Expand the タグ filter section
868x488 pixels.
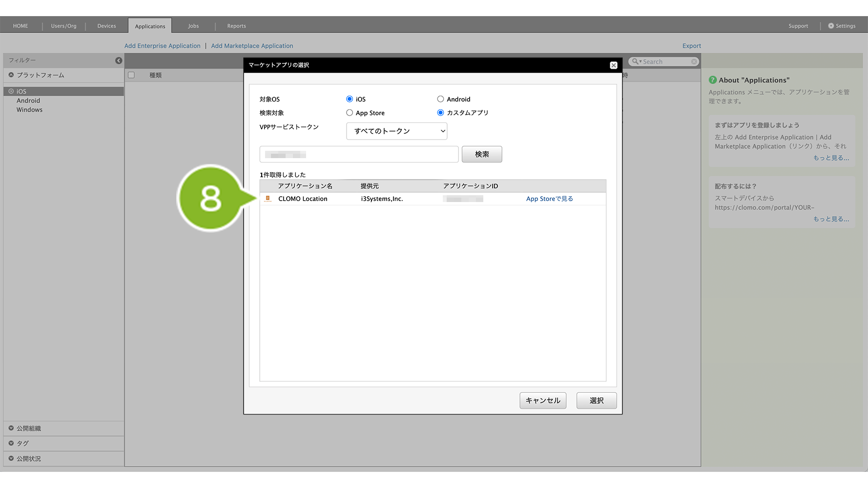pyautogui.click(x=11, y=443)
